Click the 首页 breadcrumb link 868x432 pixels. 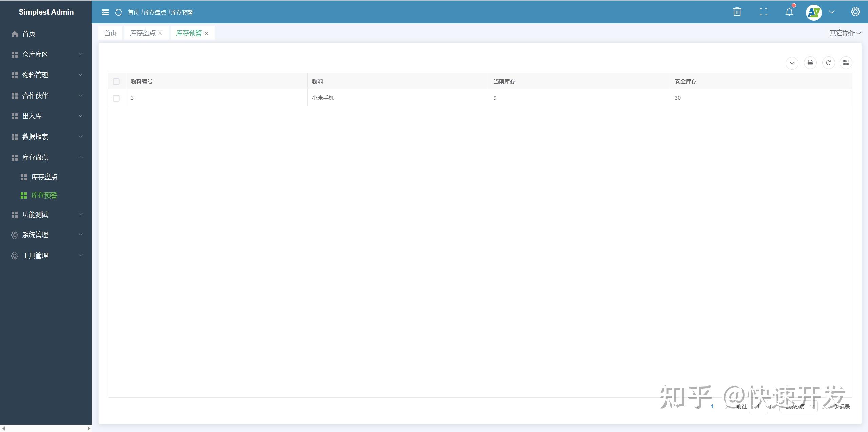(x=133, y=12)
